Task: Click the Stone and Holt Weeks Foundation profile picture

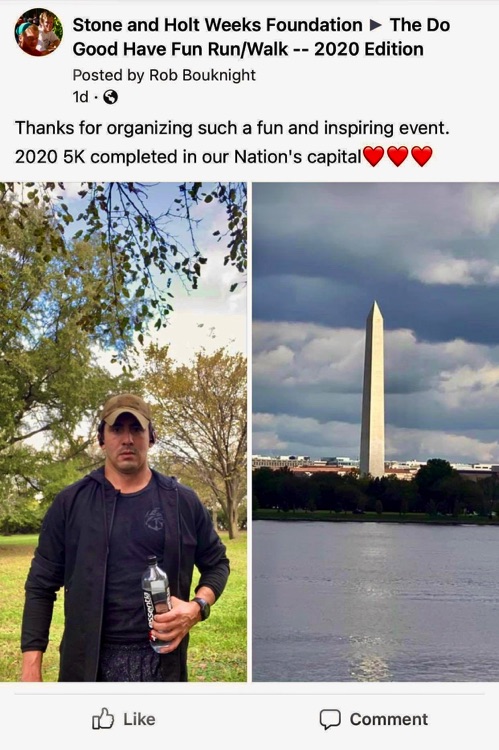Action: tap(39, 32)
